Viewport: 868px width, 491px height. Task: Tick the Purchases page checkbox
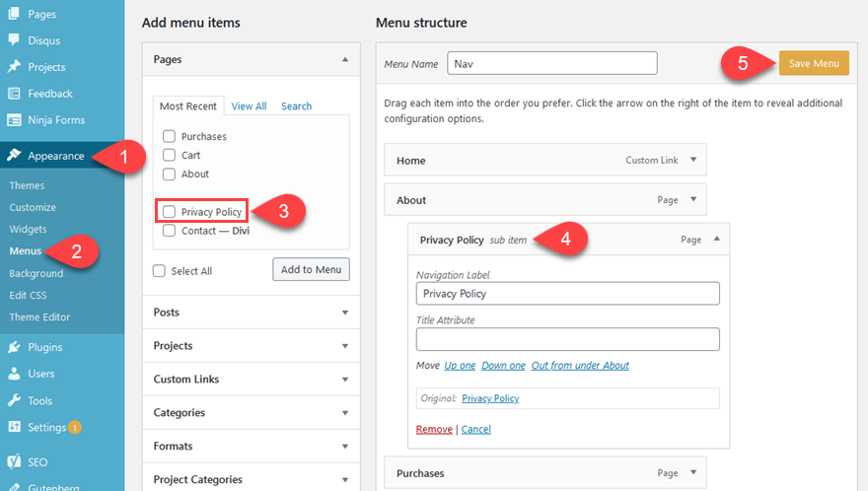170,137
